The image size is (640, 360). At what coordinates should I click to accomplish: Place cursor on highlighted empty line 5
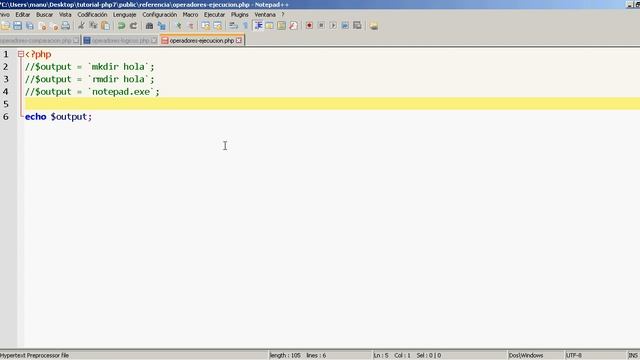(x=332, y=104)
